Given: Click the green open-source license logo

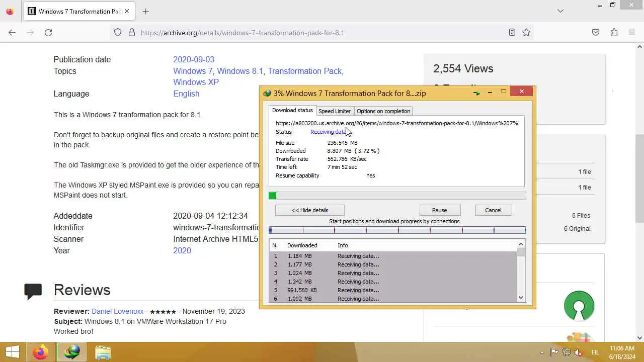Looking at the screenshot, I should [579, 306].
